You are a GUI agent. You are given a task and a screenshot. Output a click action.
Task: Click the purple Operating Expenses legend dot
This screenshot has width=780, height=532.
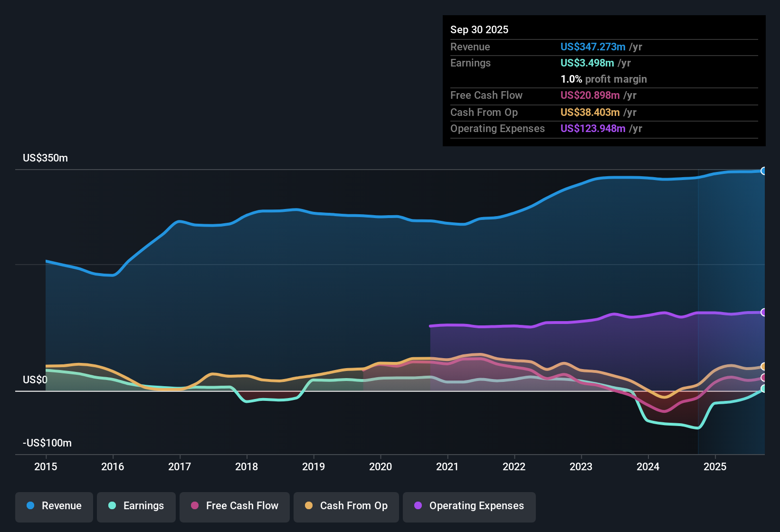tap(417, 506)
